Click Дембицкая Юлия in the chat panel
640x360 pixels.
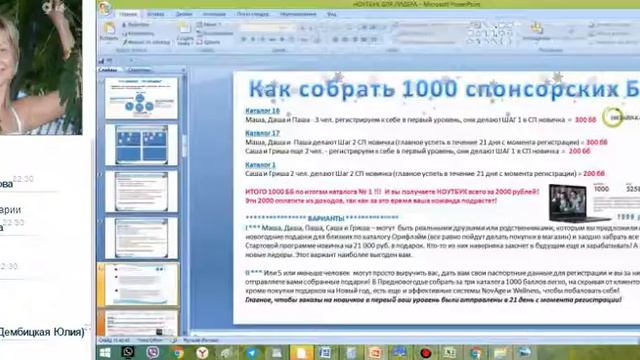point(41,331)
